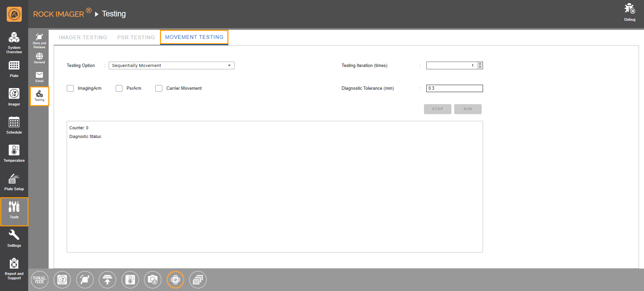Open the Email tools icon
The image size is (644, 291).
(39, 77)
